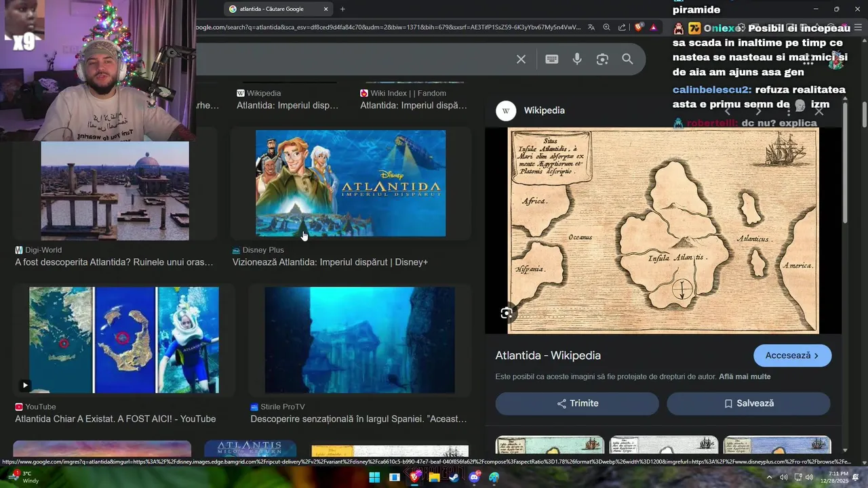Click the preview panel vertical scrollbar
This screenshot has height=488, width=868.
pyautogui.click(x=845, y=163)
